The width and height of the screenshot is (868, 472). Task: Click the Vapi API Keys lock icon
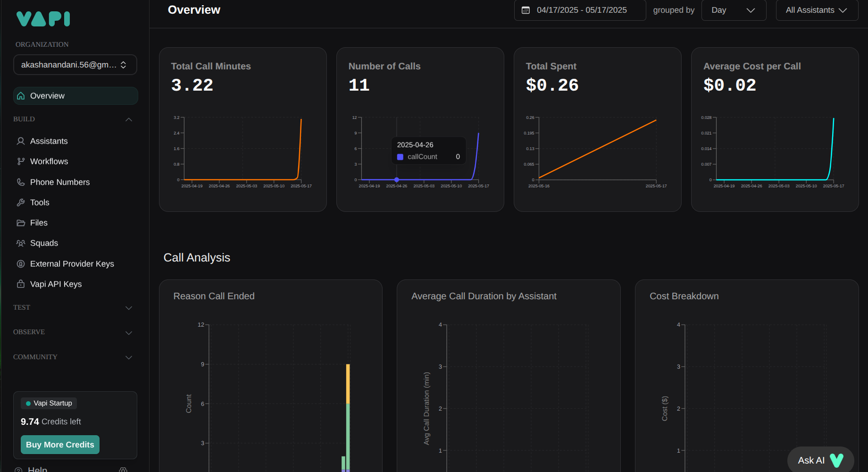(21, 284)
